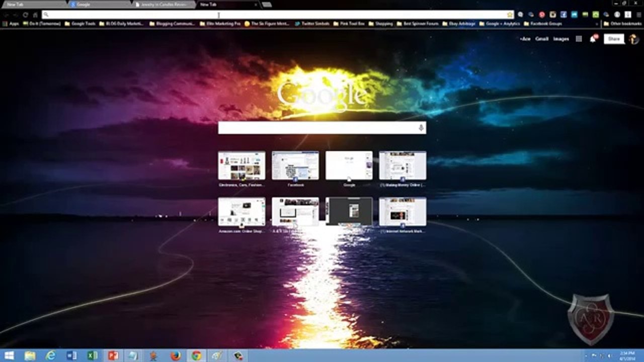Click the magnifier extension icon beside the star
Image resolution: width=644 pixels, height=362 pixels.
pos(521,15)
